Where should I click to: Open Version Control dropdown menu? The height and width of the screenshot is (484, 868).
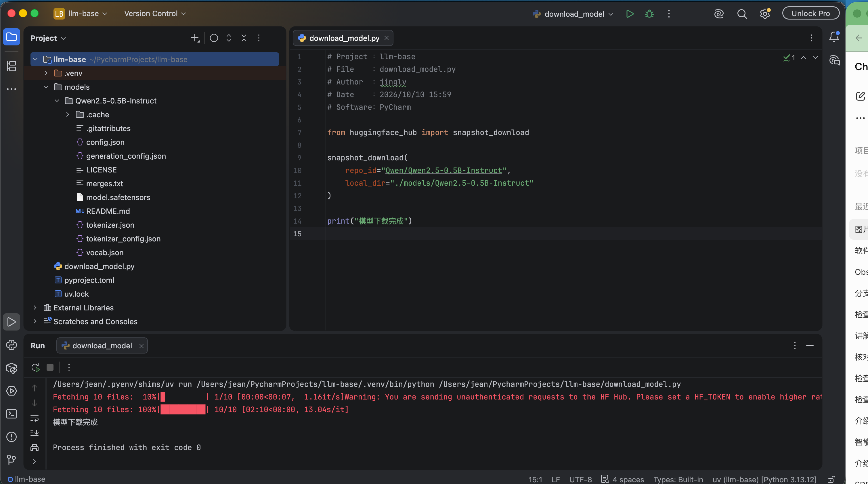coord(155,14)
